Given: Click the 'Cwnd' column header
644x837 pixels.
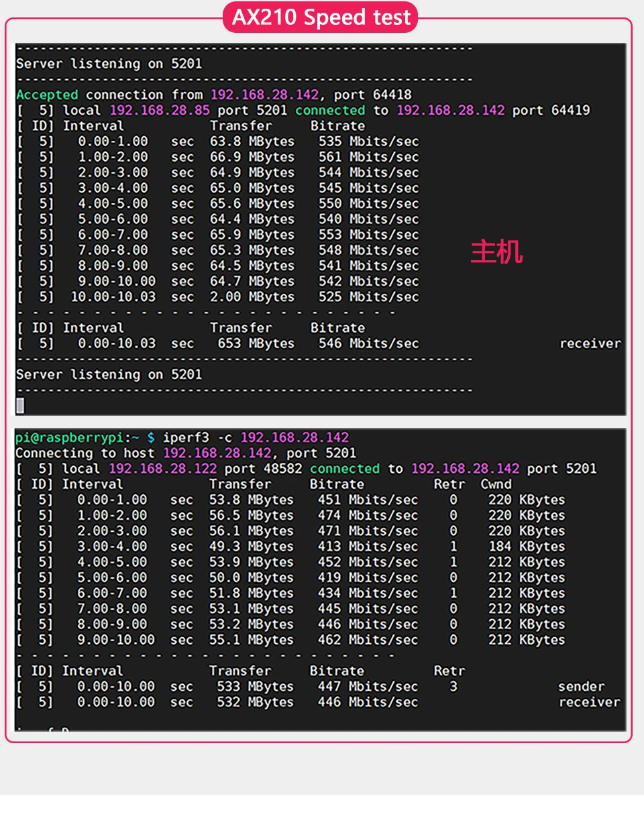Looking at the screenshot, I should point(496,484).
